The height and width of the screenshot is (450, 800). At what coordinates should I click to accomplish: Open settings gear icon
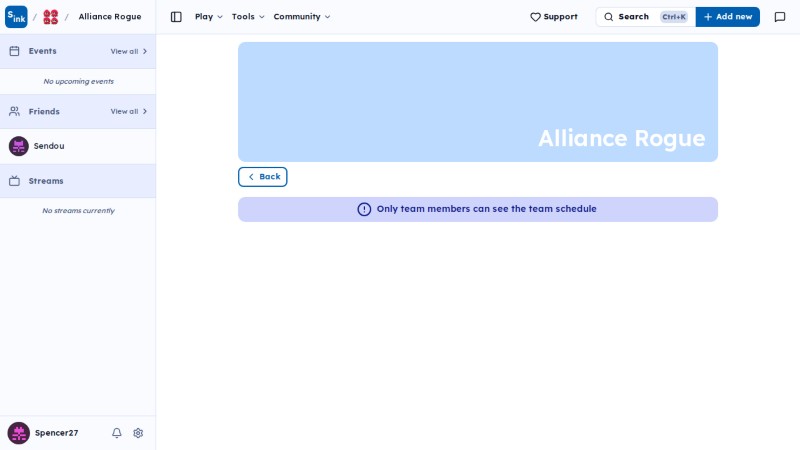click(138, 433)
